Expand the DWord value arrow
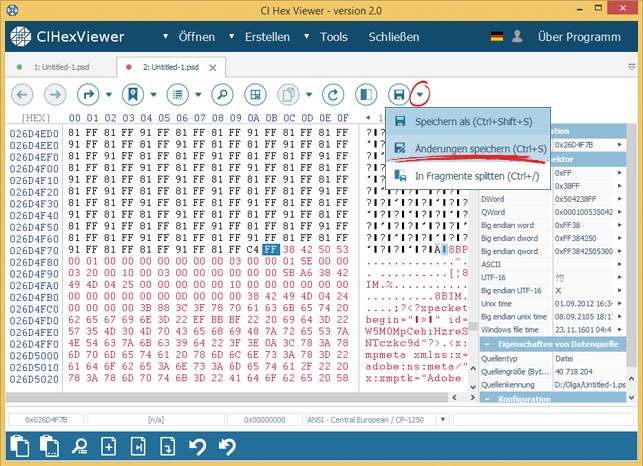This screenshot has width=643, height=466. 620,199
